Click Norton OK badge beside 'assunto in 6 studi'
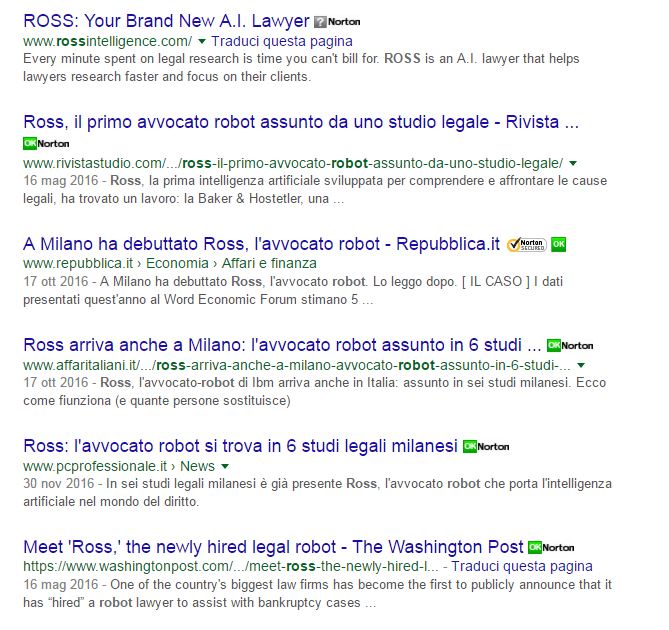The image size is (669, 630). tap(570, 345)
